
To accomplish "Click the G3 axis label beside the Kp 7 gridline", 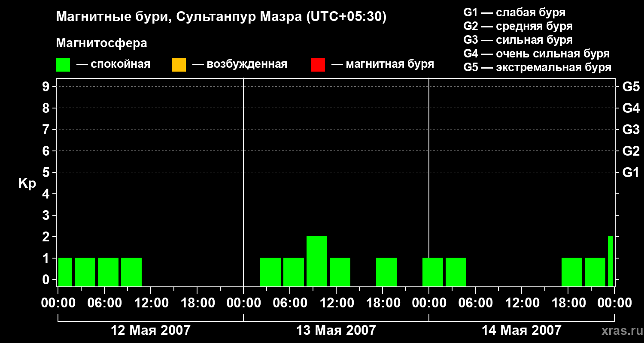I will click(631, 129).
